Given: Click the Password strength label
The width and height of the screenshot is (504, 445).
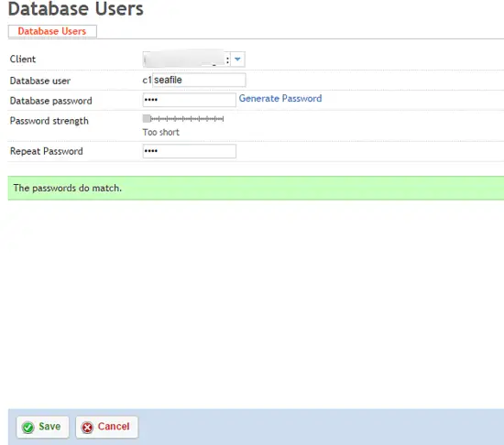Looking at the screenshot, I should pyautogui.click(x=49, y=121).
